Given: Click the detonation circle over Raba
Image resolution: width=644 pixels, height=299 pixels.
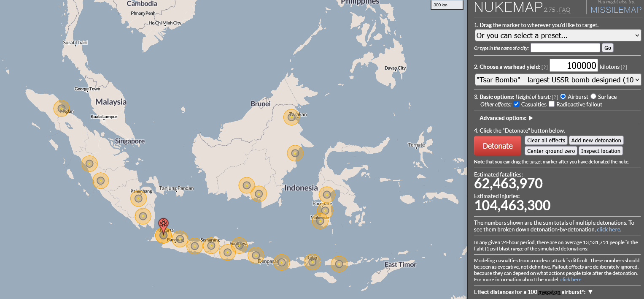Looking at the screenshot, I should point(312,262).
